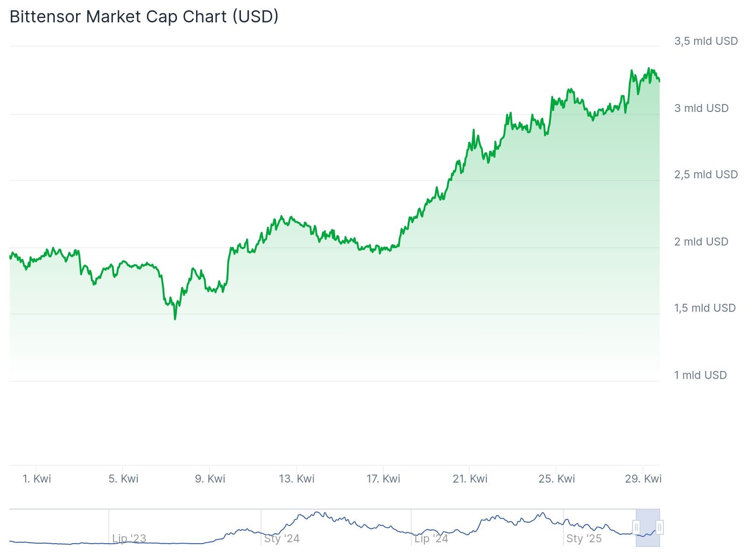Click the Bittensor Market Cap Chart title
Image resolution: width=746 pixels, height=560 pixels.
[x=144, y=17]
